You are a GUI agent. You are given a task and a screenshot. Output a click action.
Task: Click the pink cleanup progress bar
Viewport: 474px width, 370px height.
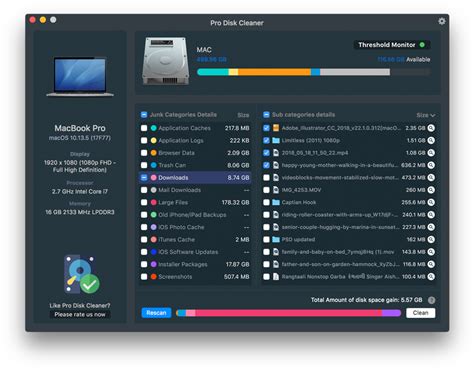289,313
